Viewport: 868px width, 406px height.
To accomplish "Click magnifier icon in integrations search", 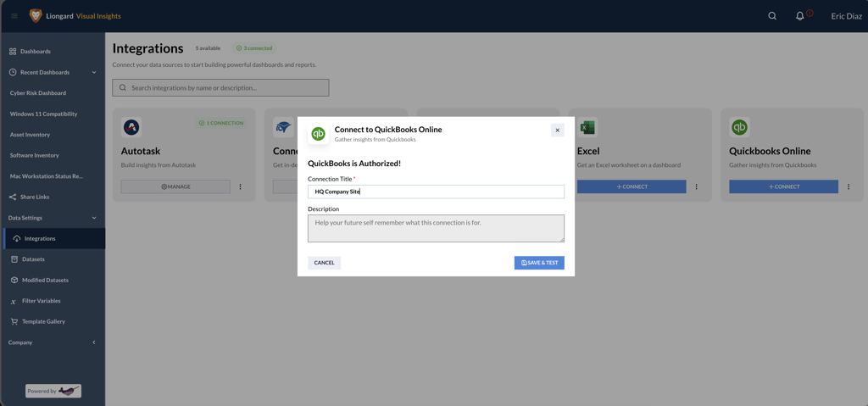I will click(123, 87).
